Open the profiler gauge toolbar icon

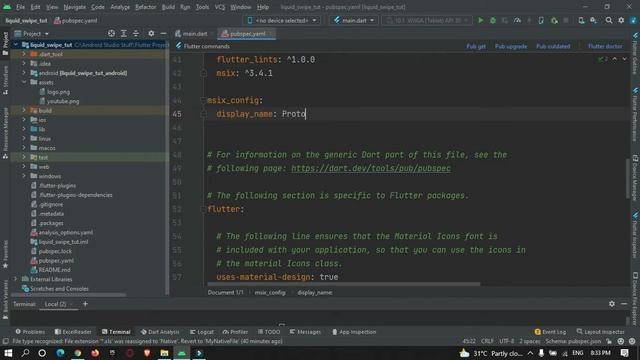coord(517,20)
